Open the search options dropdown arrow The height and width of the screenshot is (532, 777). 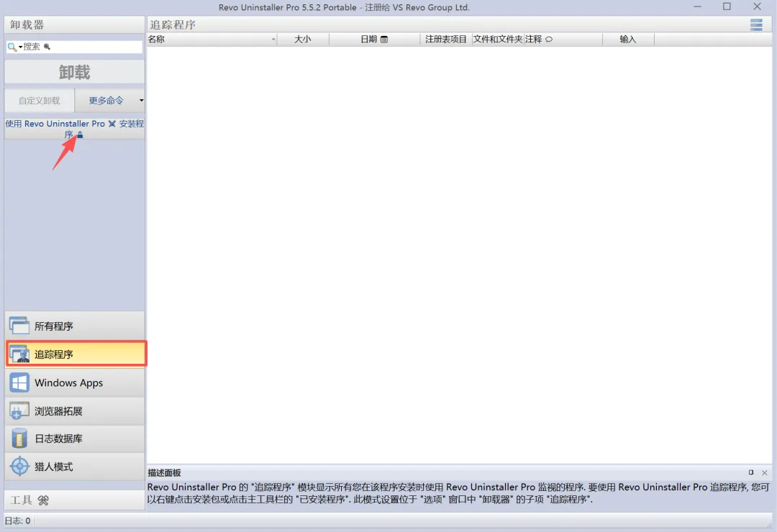(x=20, y=47)
